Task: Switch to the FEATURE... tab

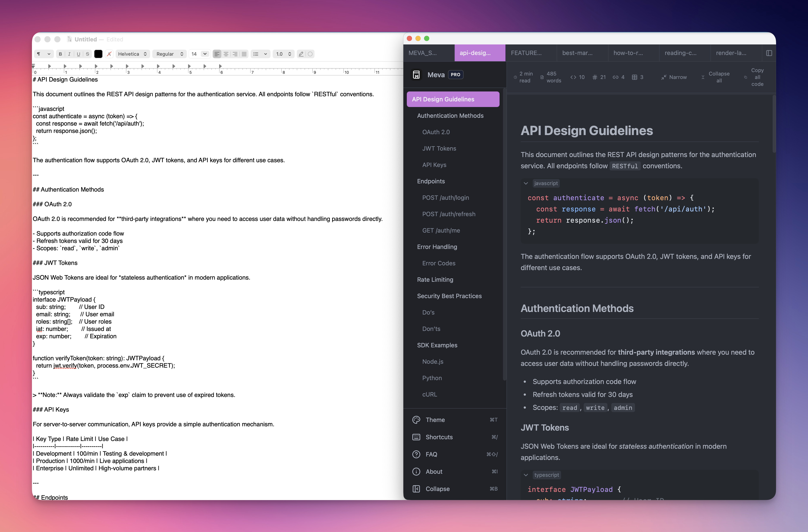Action: click(531, 53)
